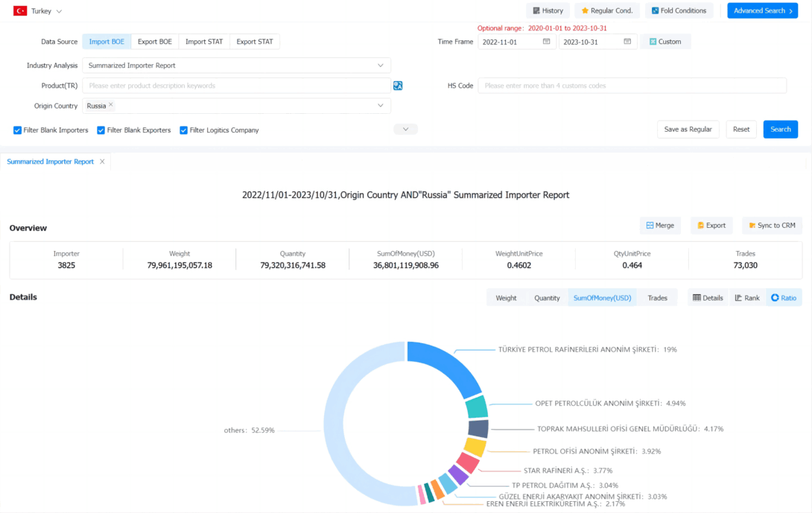The width and height of the screenshot is (812, 513).
Task: Switch to Details table view
Action: click(708, 298)
